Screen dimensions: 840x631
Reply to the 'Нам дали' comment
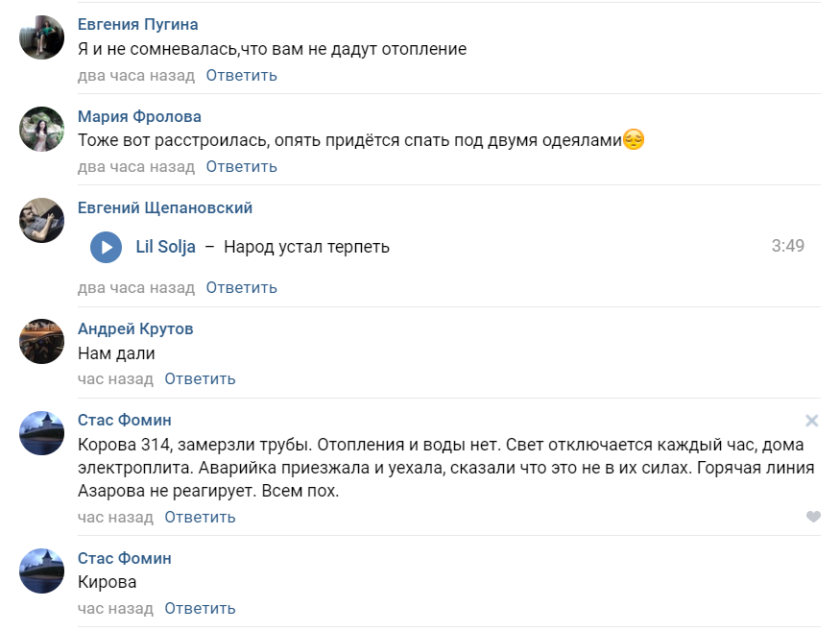tap(200, 378)
